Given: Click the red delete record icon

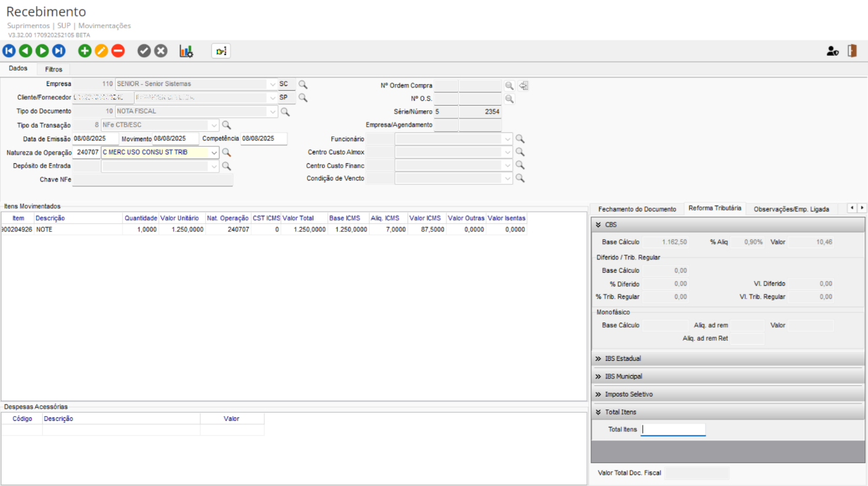Looking at the screenshot, I should pos(118,51).
